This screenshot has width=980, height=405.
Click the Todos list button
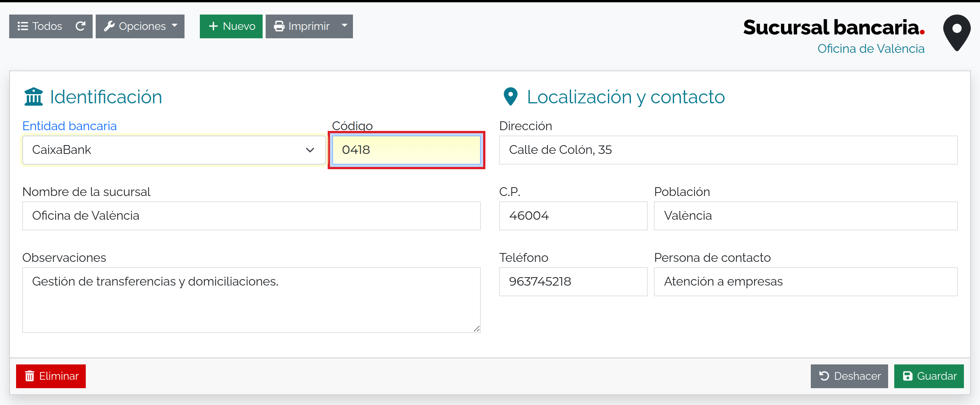pyautogui.click(x=39, y=26)
